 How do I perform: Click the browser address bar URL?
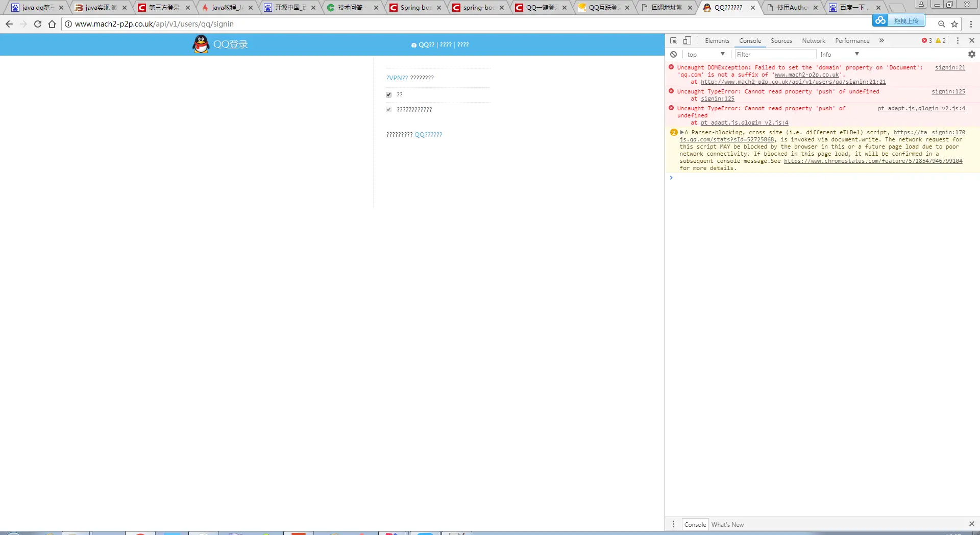154,24
